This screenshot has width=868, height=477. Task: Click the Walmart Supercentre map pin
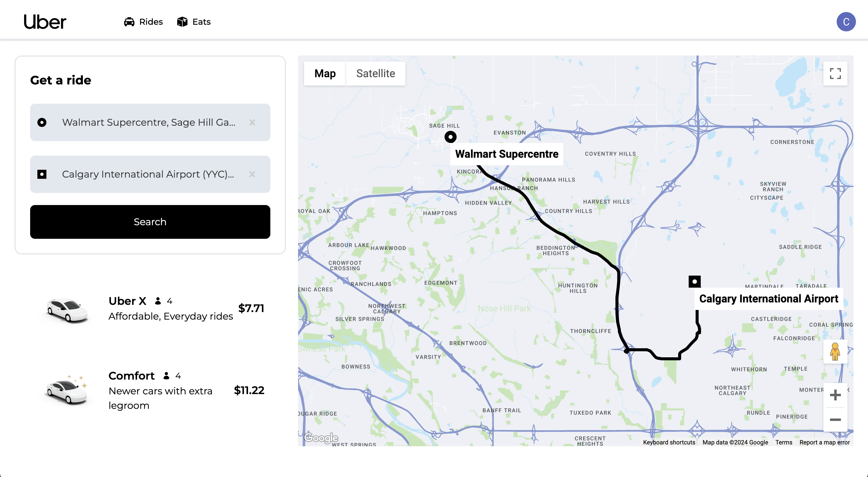pos(451,137)
